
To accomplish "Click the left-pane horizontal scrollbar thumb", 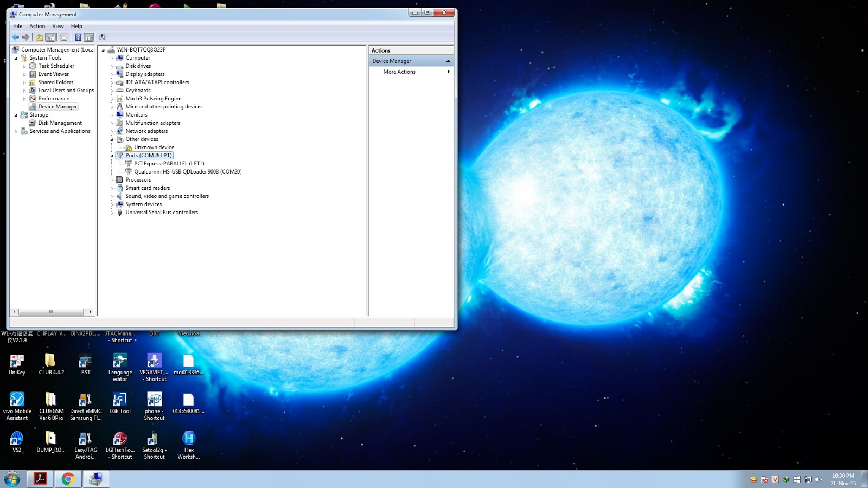I will coord(51,312).
